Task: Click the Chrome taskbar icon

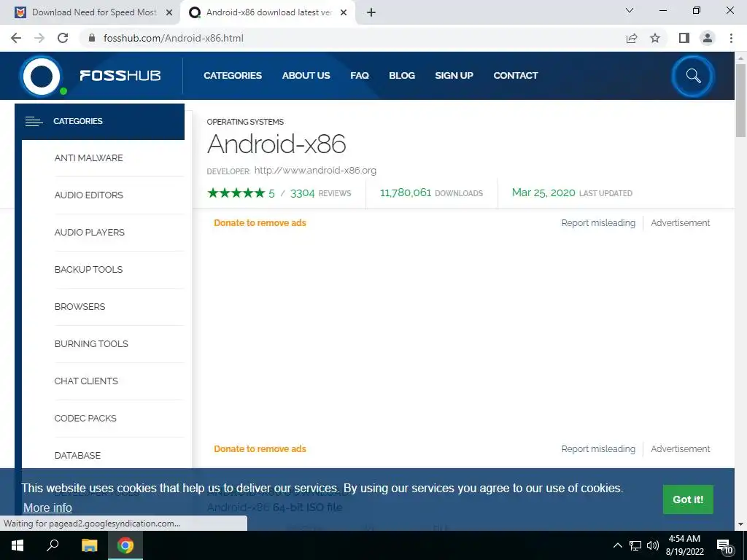Action: click(x=125, y=545)
